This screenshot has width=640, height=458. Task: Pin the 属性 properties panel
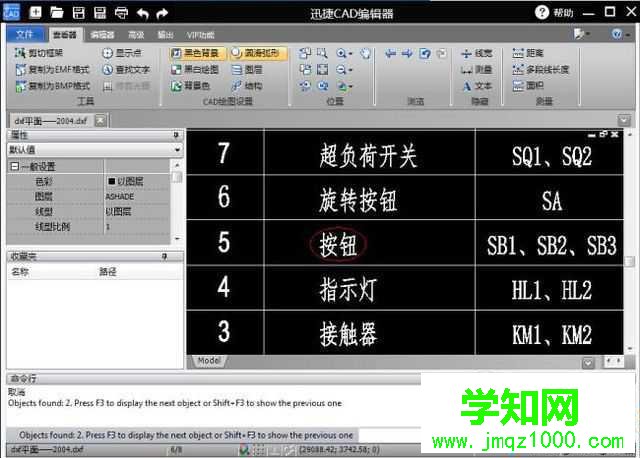tap(176, 135)
